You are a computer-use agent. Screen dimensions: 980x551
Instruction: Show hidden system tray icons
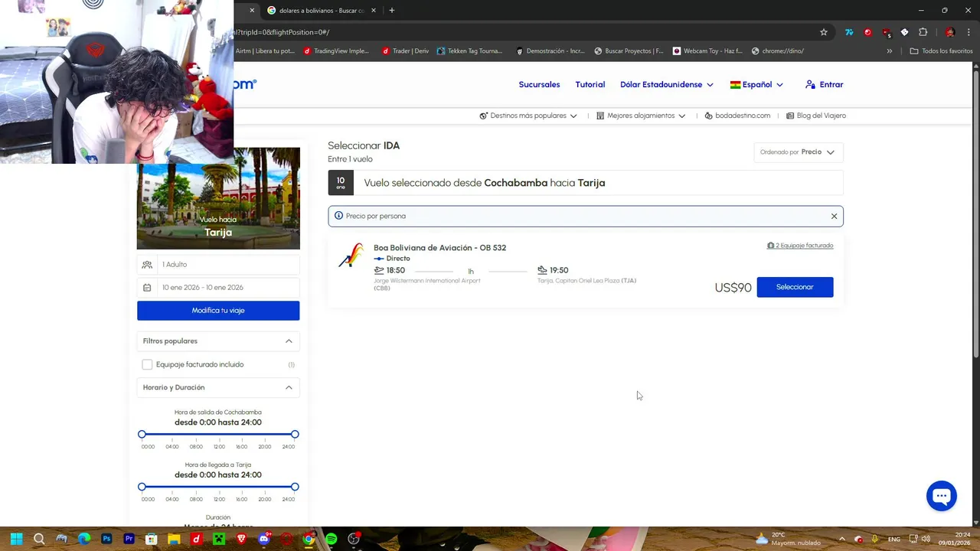pyautogui.click(x=841, y=539)
